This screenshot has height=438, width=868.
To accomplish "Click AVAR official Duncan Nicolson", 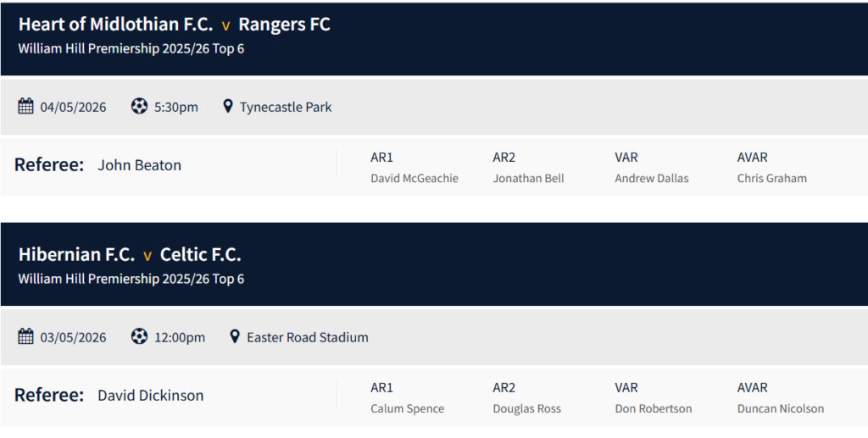I will [x=781, y=409].
